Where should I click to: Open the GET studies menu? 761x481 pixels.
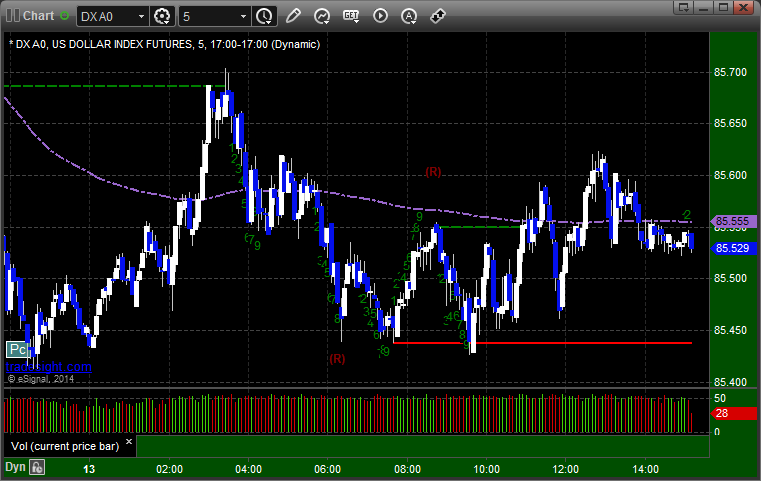pos(351,16)
